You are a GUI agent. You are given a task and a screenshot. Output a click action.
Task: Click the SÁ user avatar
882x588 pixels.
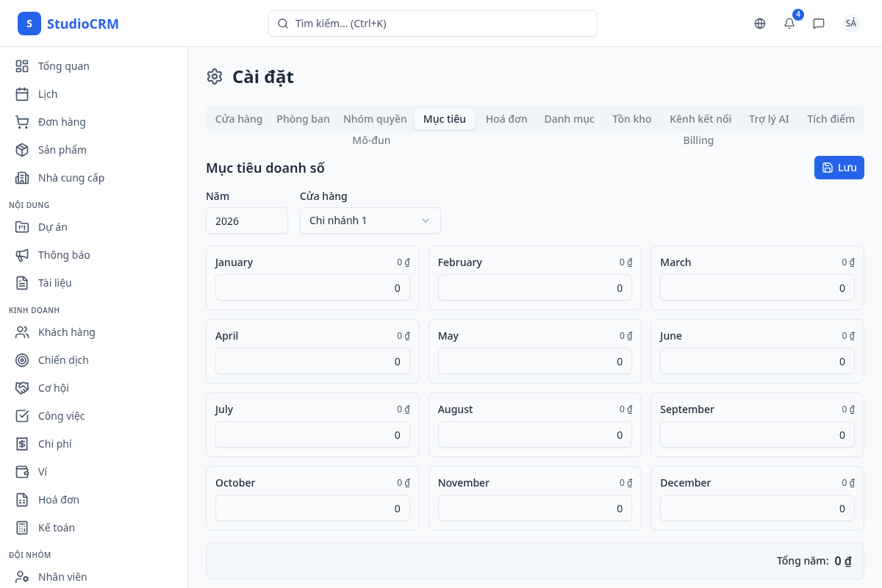850,24
